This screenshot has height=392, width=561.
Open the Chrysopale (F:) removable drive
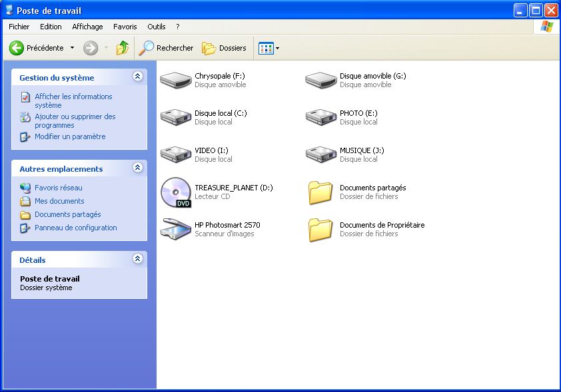(176, 80)
